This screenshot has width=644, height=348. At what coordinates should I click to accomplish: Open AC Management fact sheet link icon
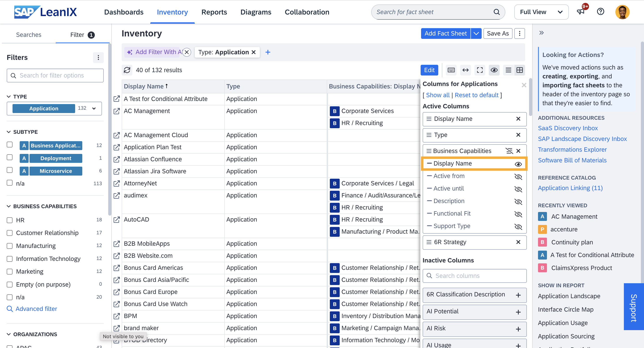[x=117, y=111]
